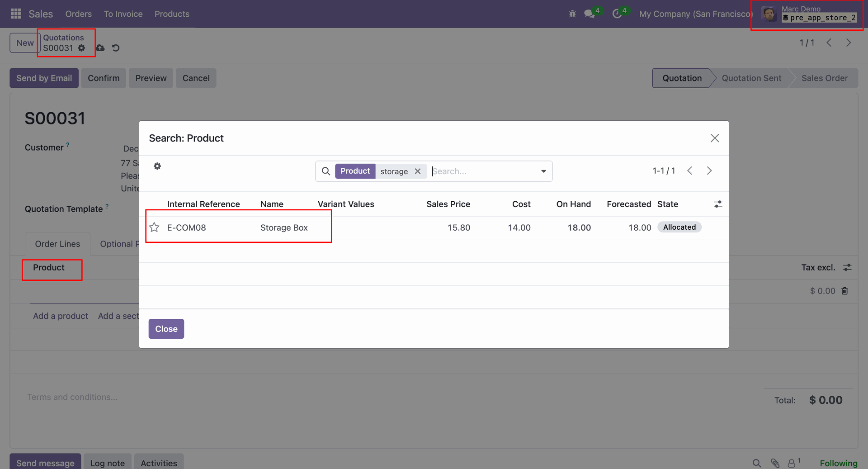This screenshot has height=469, width=868.
Task: Open the apps grid menu icon
Action: click(x=16, y=14)
